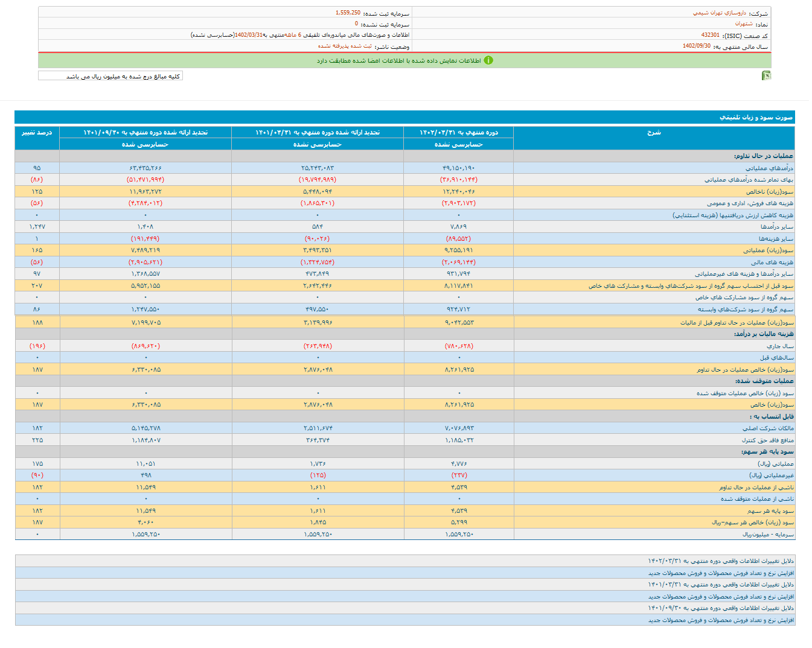812x648 pixels.
Task: Click the مالکان شرکت اصلی row label
Action: 768,428
